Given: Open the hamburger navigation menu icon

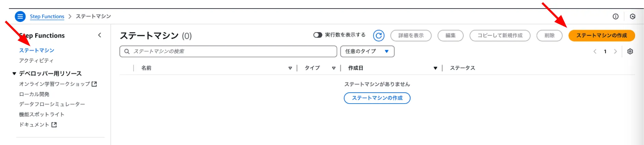Looking at the screenshot, I should (x=20, y=16).
